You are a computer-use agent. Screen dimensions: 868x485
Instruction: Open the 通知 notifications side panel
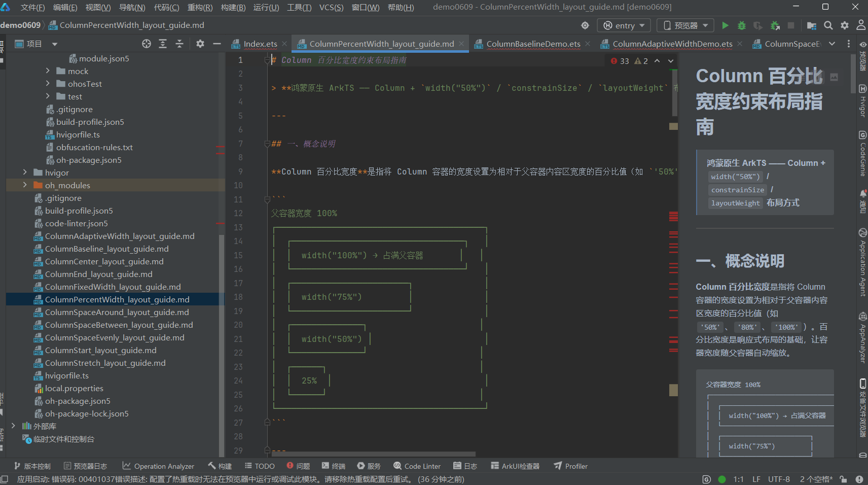862,201
